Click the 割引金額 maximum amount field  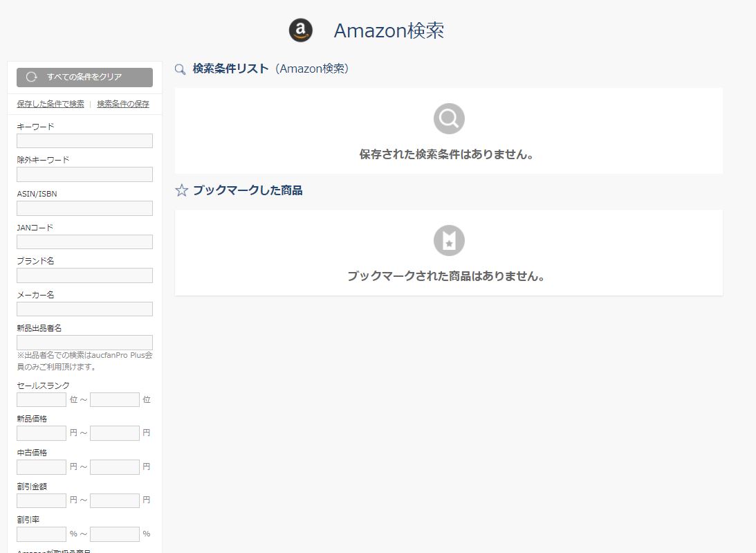[115, 500]
